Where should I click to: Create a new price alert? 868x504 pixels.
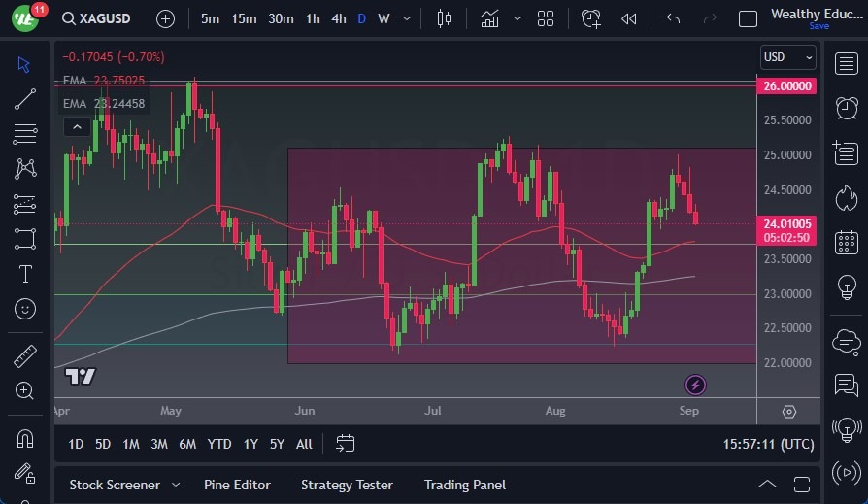pos(591,18)
